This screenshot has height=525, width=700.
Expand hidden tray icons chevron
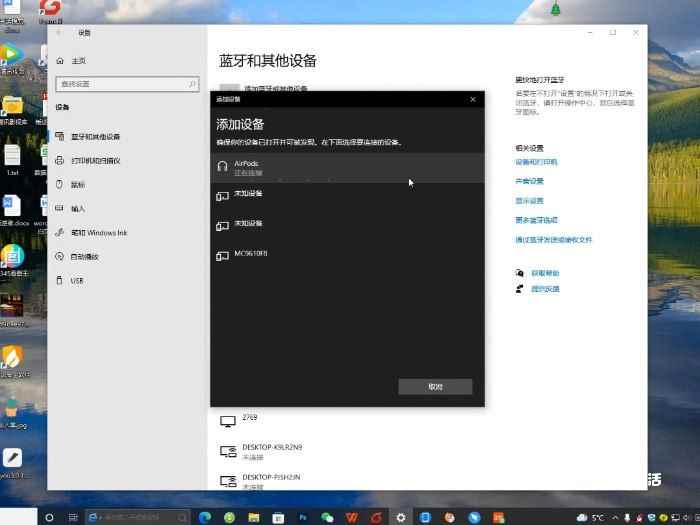616,518
